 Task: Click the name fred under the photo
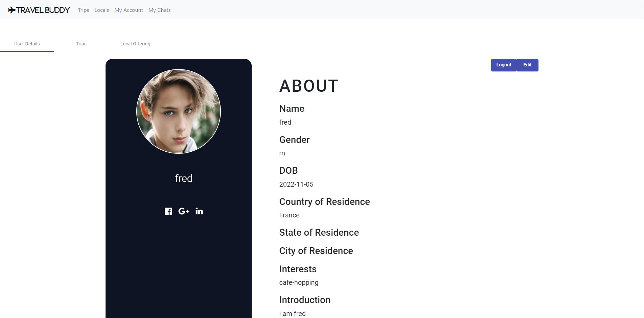[184, 178]
